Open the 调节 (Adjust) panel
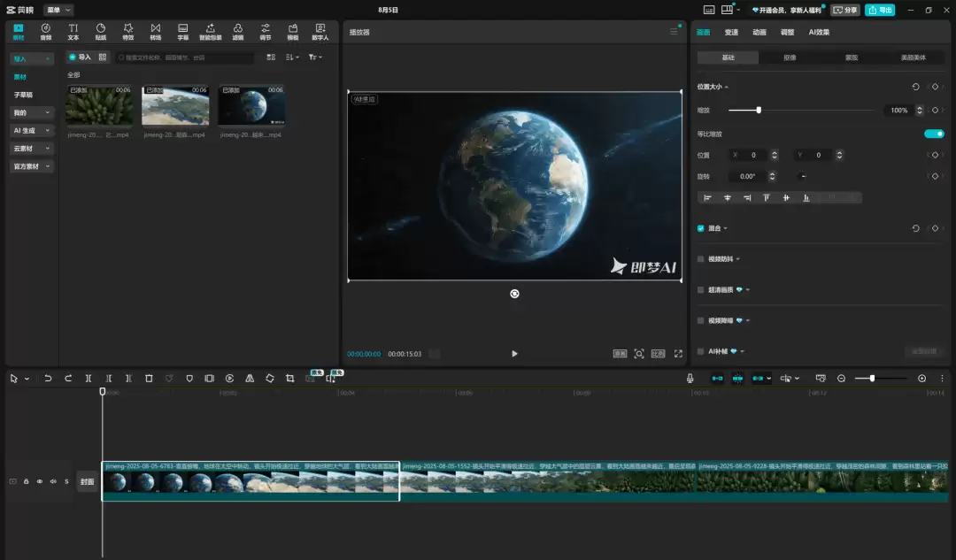 pyautogui.click(x=266, y=32)
